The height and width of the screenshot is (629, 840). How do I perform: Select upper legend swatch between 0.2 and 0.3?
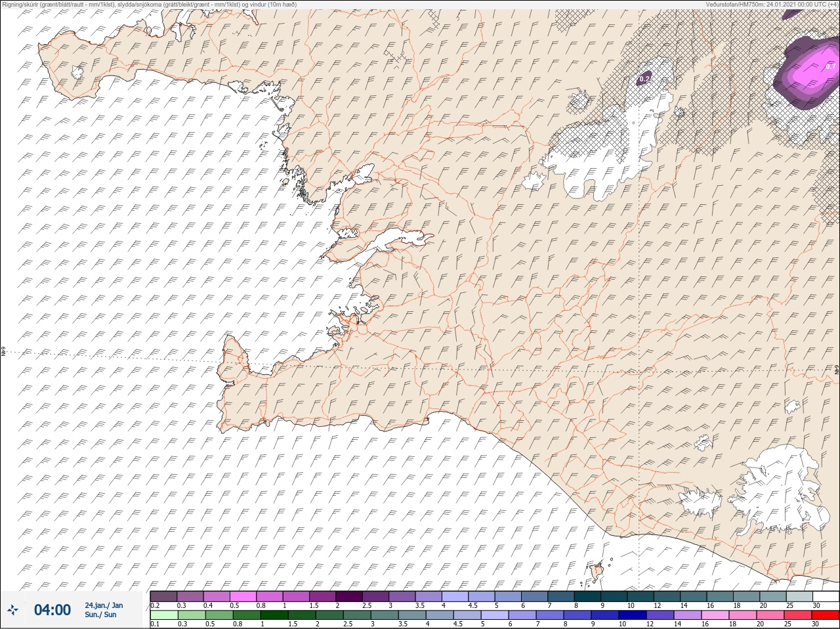point(163,596)
